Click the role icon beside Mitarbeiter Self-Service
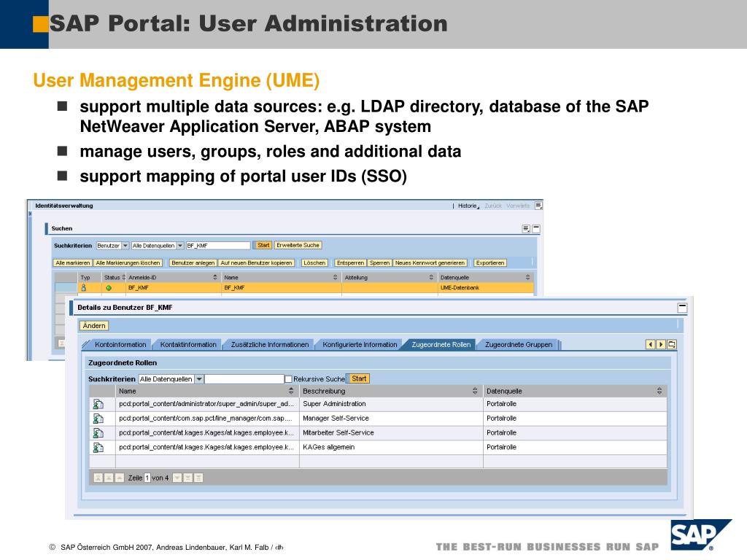The height and width of the screenshot is (560, 747). 98,433
